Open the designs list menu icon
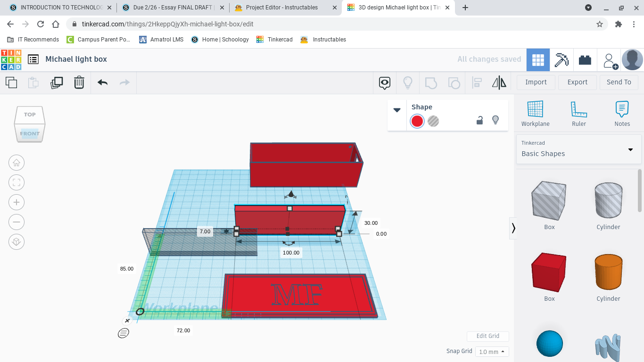The height and width of the screenshot is (362, 644). tap(33, 59)
